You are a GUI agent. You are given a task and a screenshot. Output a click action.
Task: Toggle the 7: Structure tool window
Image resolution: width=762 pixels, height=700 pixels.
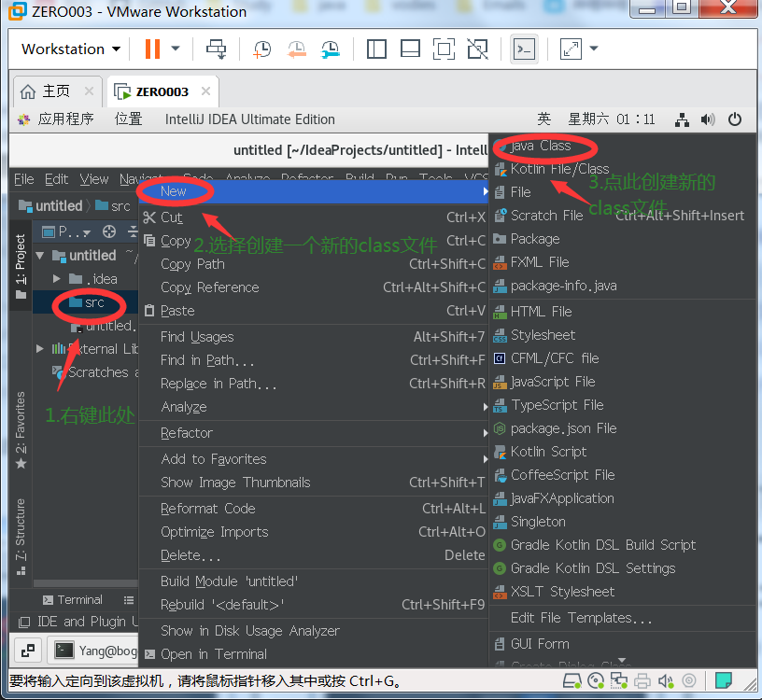coord(21,537)
